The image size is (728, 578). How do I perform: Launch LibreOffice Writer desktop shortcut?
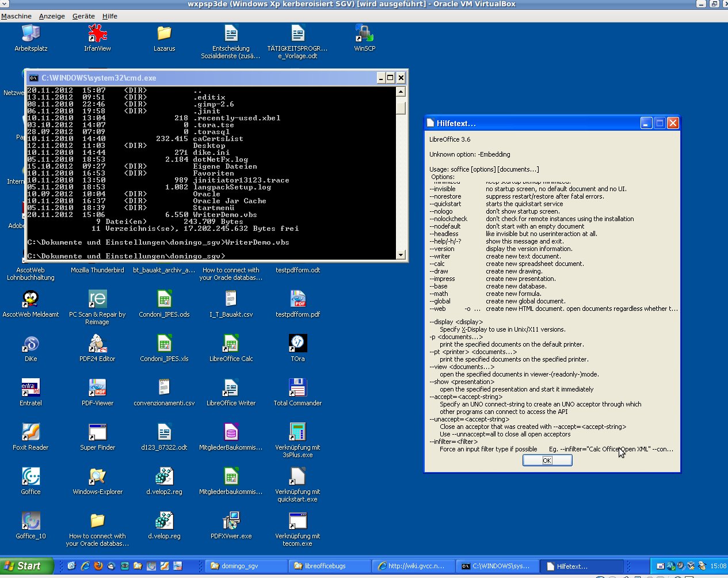click(x=231, y=389)
